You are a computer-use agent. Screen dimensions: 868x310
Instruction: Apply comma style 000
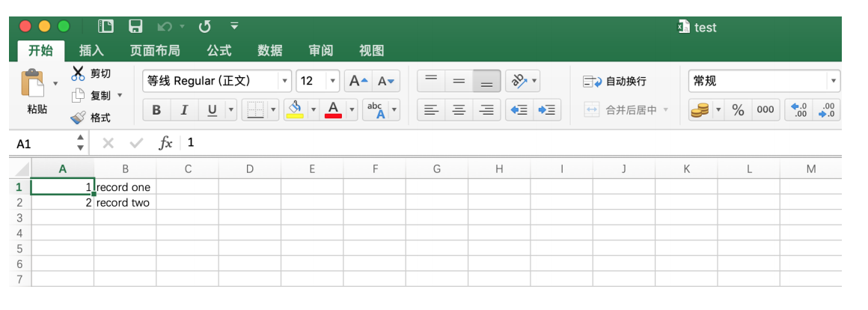point(765,110)
